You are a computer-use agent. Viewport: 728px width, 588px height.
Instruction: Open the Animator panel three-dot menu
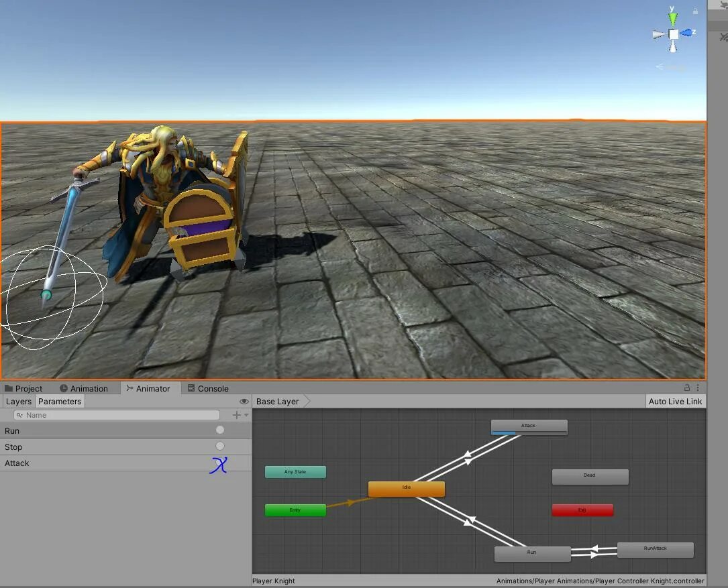coord(697,388)
